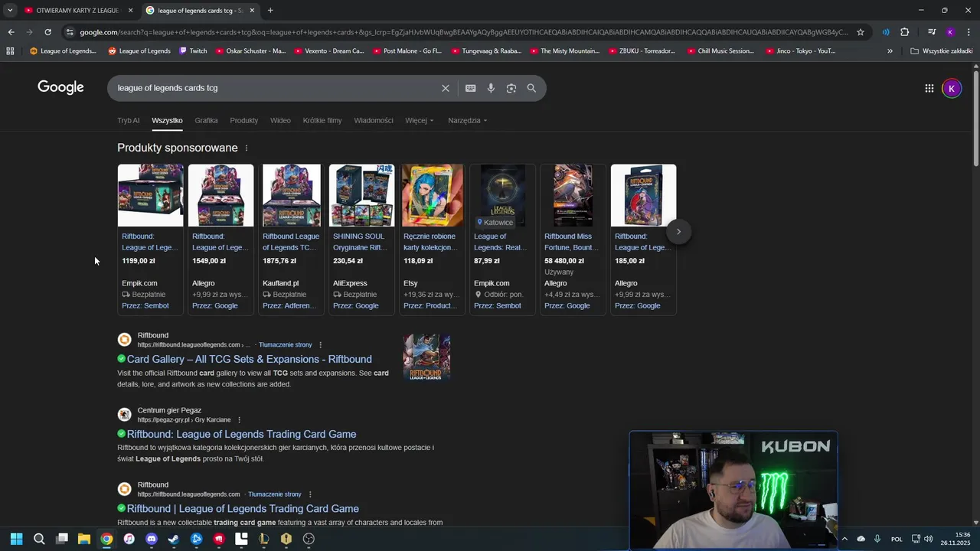Open the Wszystkie zakładki bookmarks folder

pyautogui.click(x=941, y=51)
